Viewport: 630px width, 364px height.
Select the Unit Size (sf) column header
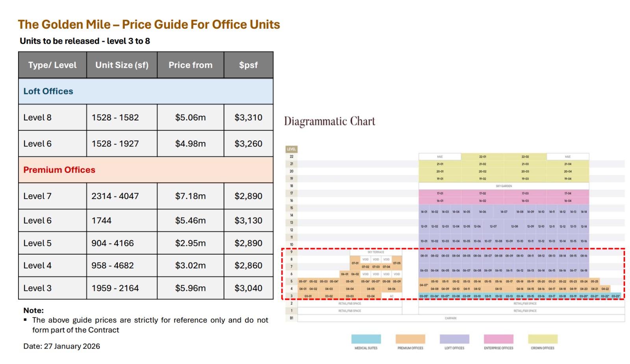pos(122,65)
